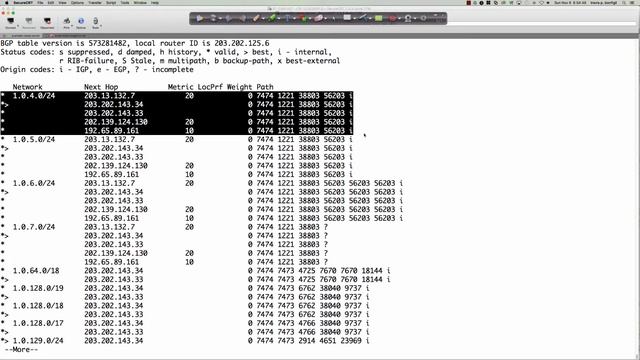Open the Help menu
This screenshot has height=360, width=640.
click(x=155, y=3)
